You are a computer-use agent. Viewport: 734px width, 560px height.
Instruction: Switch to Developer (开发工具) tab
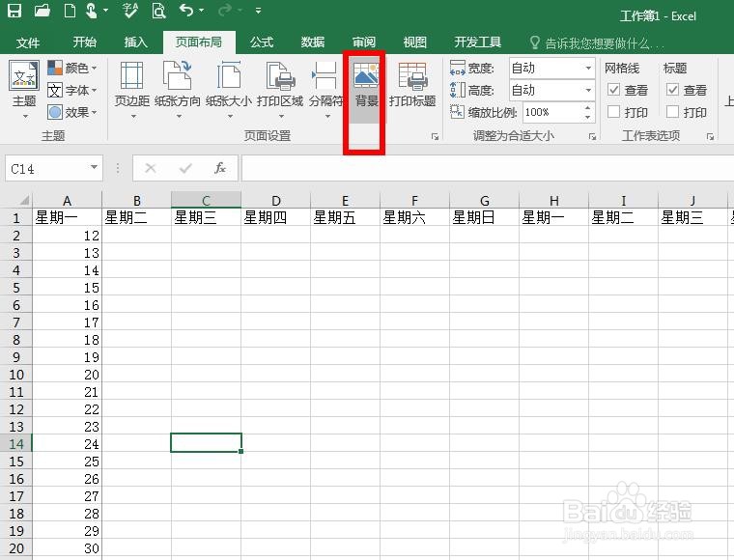tap(477, 42)
